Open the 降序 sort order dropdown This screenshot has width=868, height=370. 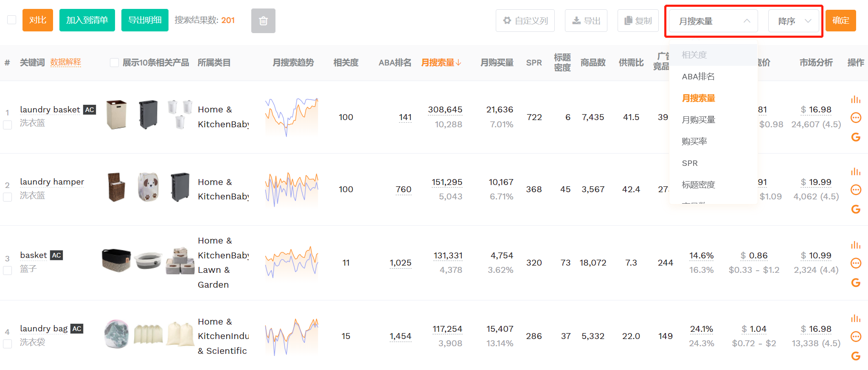click(794, 21)
